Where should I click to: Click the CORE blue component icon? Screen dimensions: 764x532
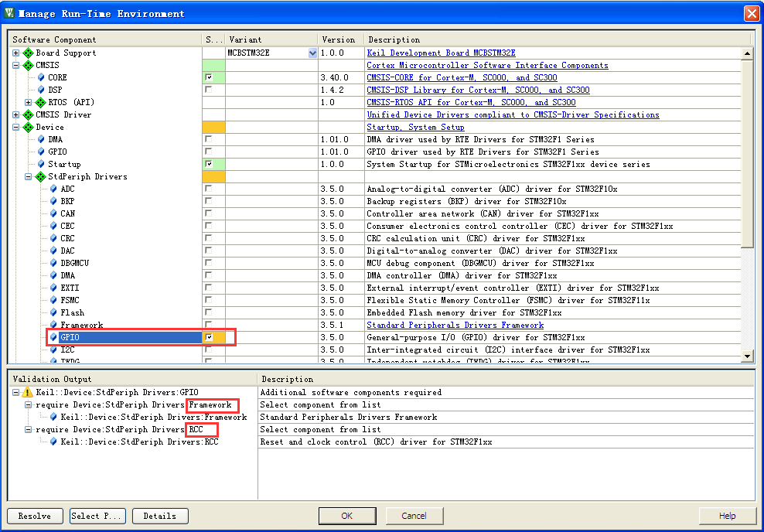click(x=41, y=77)
